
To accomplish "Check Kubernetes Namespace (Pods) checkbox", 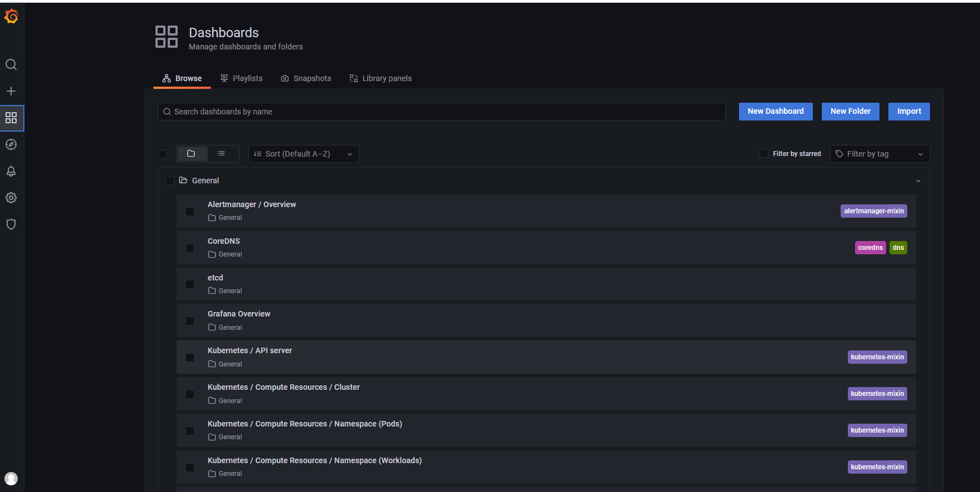I will (190, 431).
